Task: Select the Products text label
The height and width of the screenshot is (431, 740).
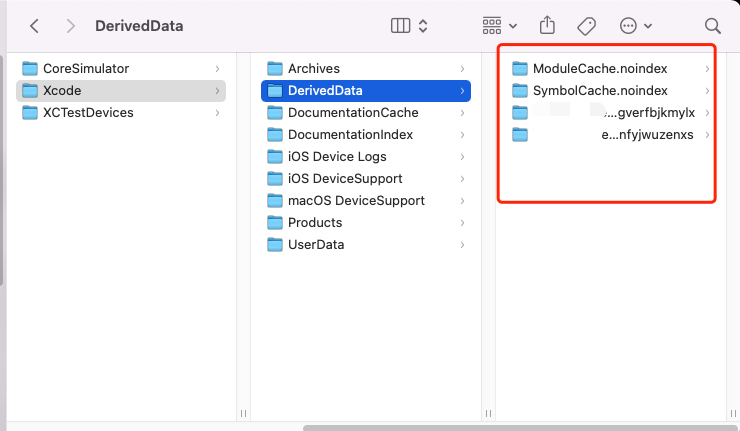Action: 315,222
